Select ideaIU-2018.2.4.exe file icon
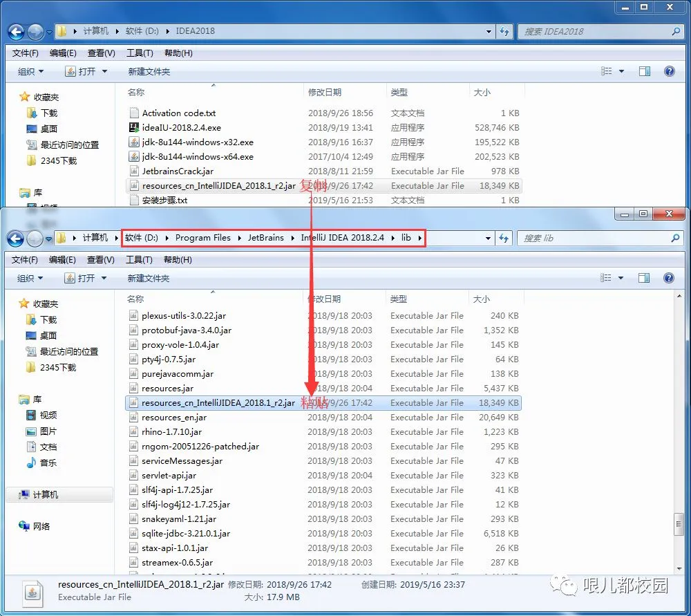Image resolution: width=691 pixels, height=616 pixels. point(134,127)
